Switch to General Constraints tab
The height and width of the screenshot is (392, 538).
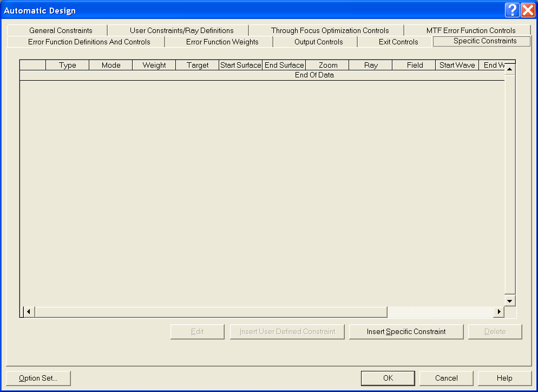(x=61, y=30)
